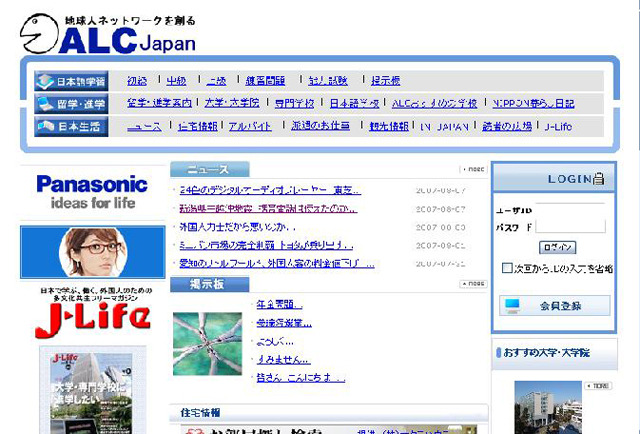Open the 年金問題 forum post
The width and height of the screenshot is (640, 434).
(279, 305)
